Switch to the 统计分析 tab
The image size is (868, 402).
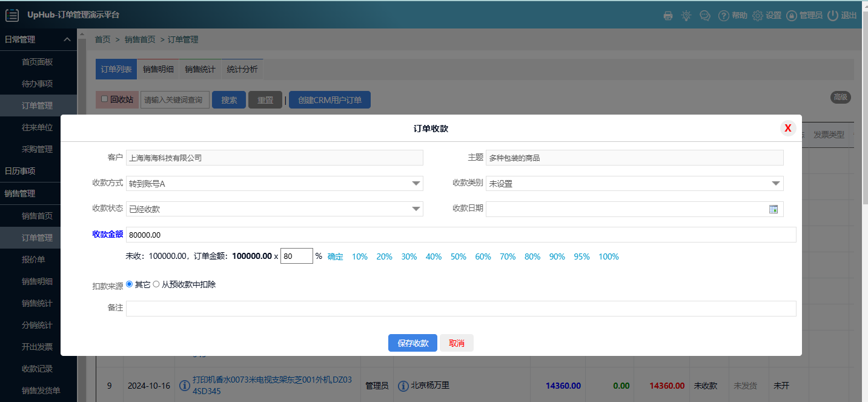pos(242,69)
